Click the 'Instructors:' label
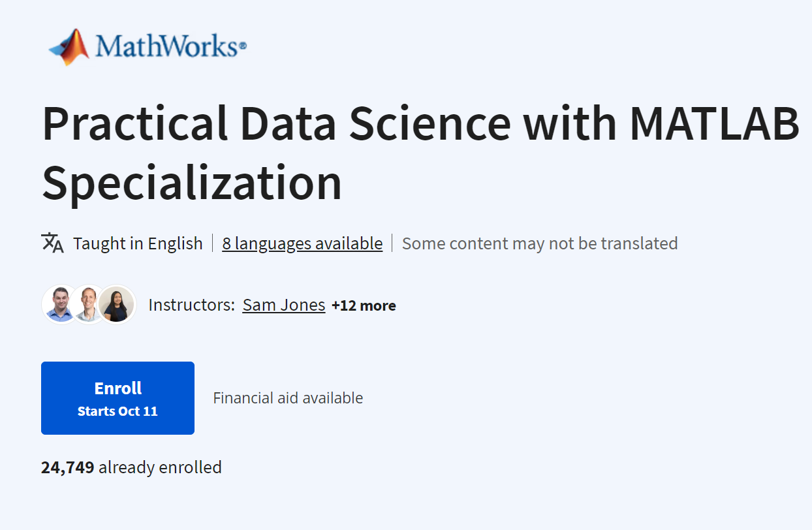 (x=192, y=305)
